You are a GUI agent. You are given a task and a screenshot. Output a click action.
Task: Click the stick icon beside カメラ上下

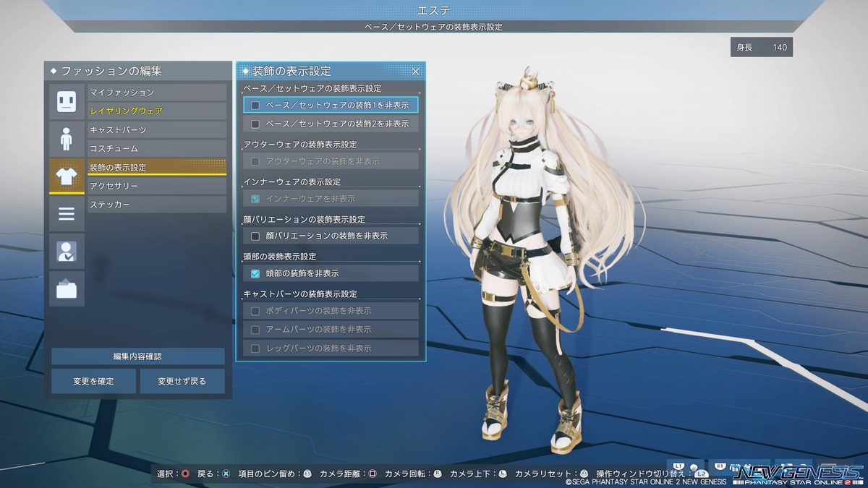pyautogui.click(x=503, y=474)
